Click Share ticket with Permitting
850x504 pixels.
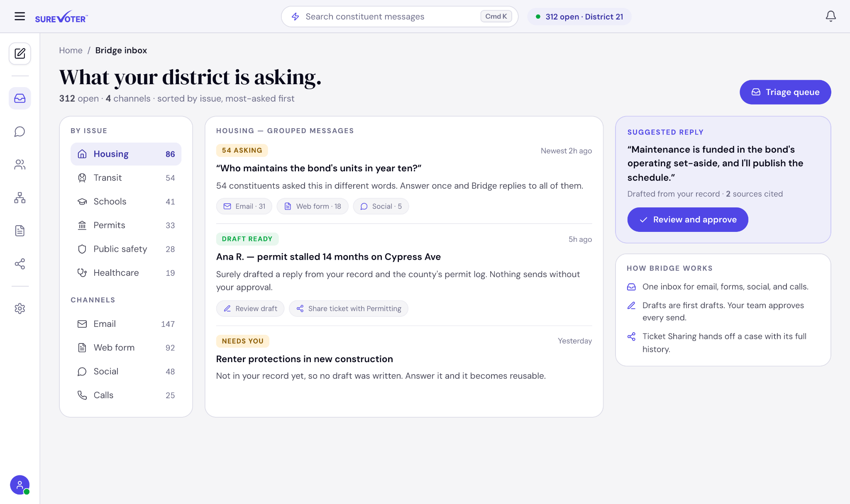349,309
